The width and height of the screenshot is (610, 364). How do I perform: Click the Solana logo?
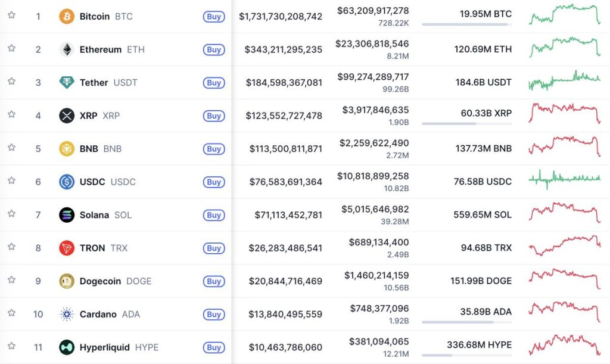(67, 215)
